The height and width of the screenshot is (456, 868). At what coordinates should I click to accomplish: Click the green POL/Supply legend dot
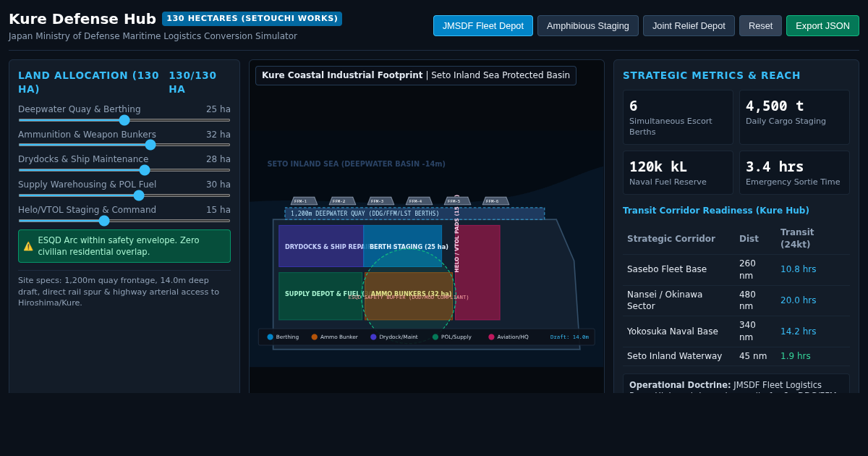[435, 337]
